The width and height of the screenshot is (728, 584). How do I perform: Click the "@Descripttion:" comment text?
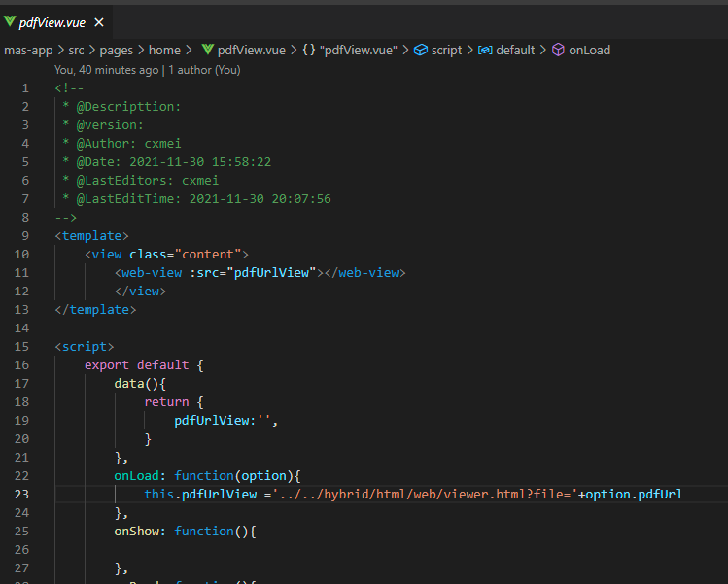tap(128, 107)
